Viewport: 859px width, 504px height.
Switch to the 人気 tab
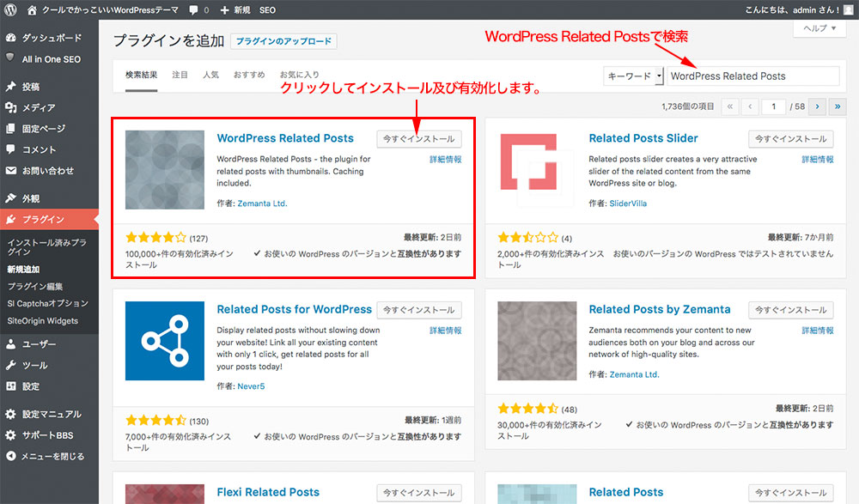tap(210, 75)
